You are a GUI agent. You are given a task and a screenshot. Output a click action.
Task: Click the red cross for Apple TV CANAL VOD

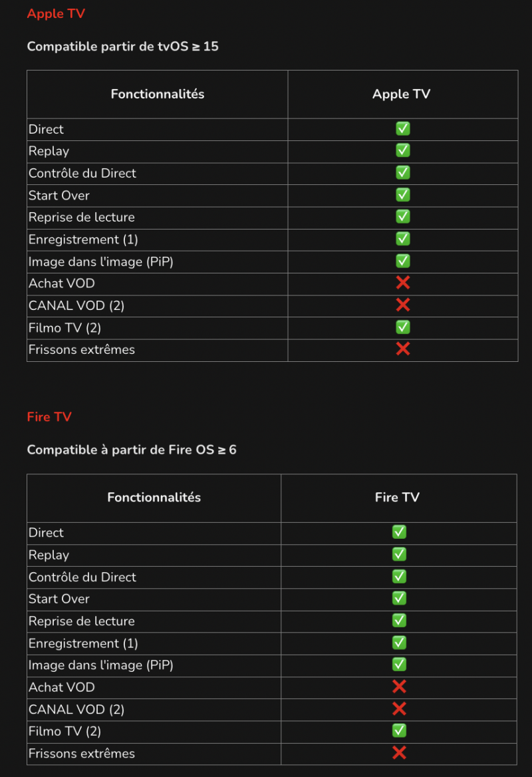click(402, 305)
